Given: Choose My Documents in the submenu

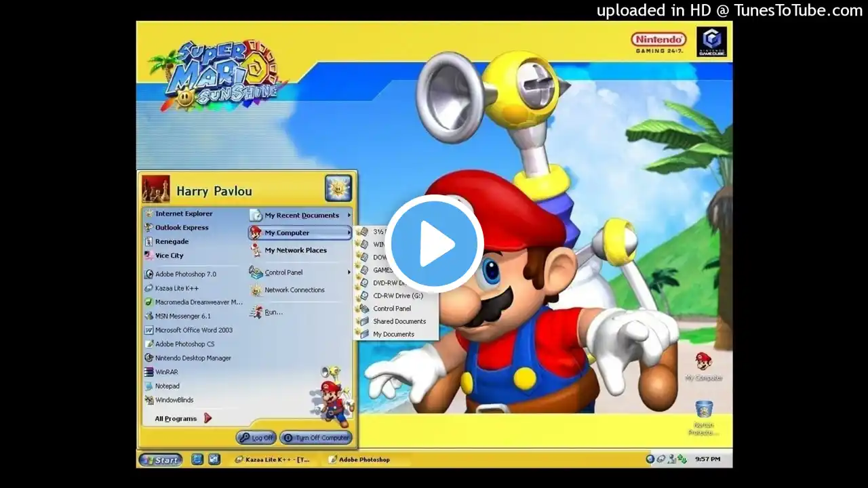Looking at the screenshot, I should pos(387,334).
